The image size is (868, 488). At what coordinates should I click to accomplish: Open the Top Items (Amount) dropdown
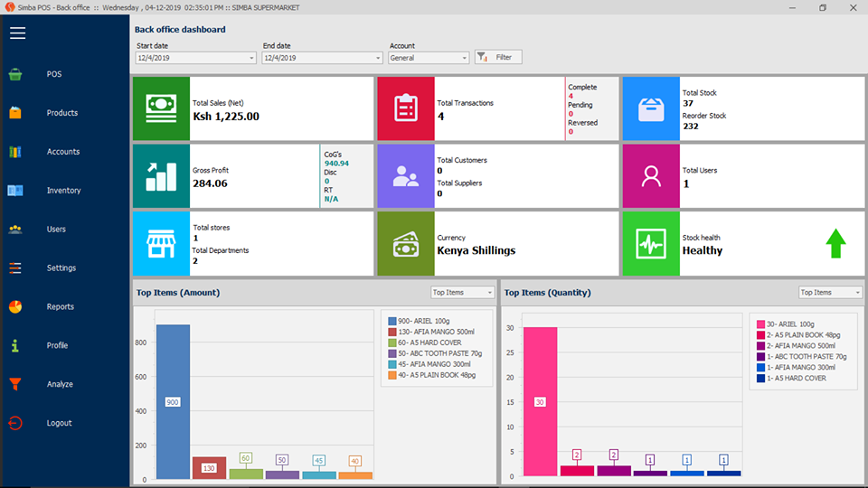(x=462, y=292)
